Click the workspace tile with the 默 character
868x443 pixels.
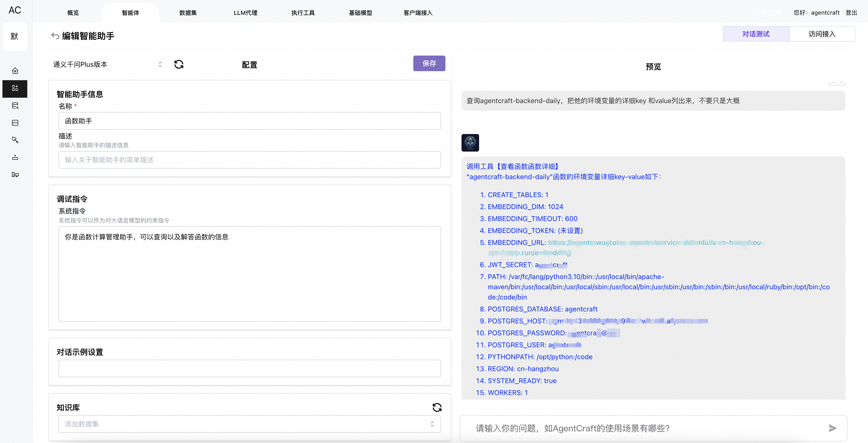[14, 36]
